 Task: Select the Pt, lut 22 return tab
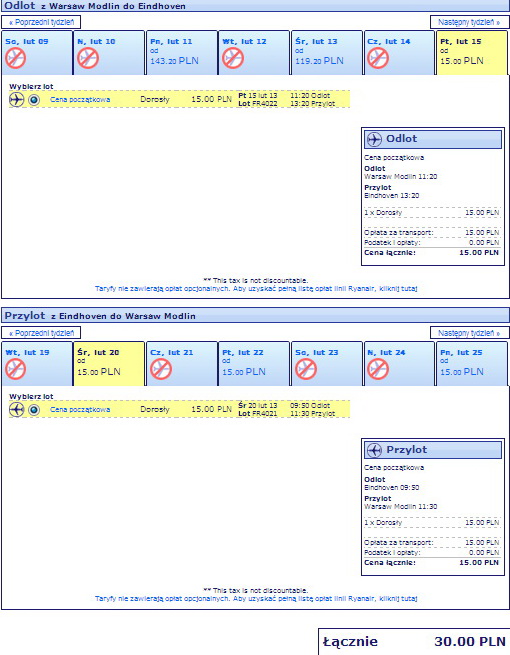pyautogui.click(x=254, y=364)
